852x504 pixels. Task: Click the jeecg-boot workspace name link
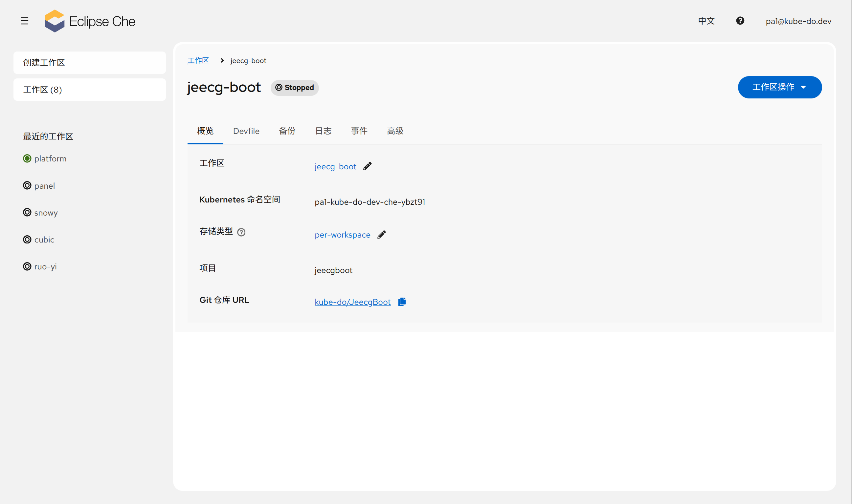point(335,166)
